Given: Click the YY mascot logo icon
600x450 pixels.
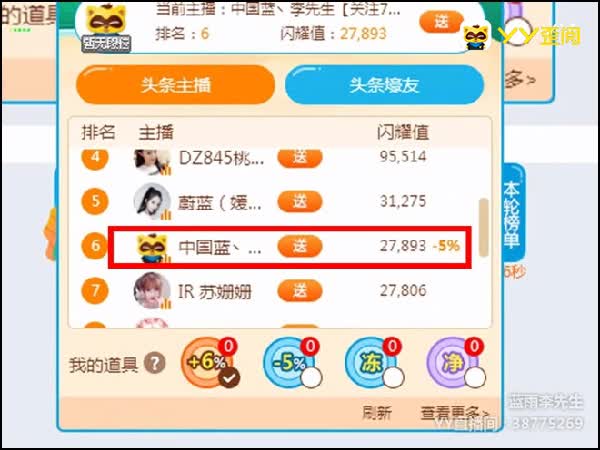Looking at the screenshot, I should (476, 37).
